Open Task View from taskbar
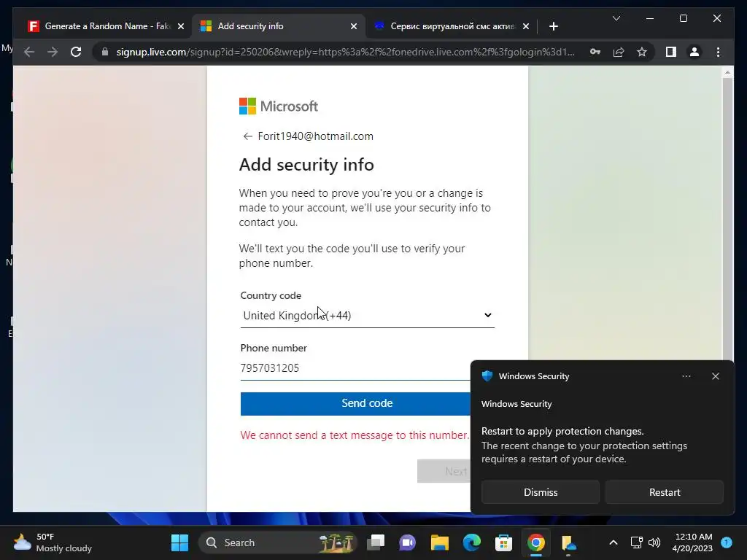 [x=376, y=542]
